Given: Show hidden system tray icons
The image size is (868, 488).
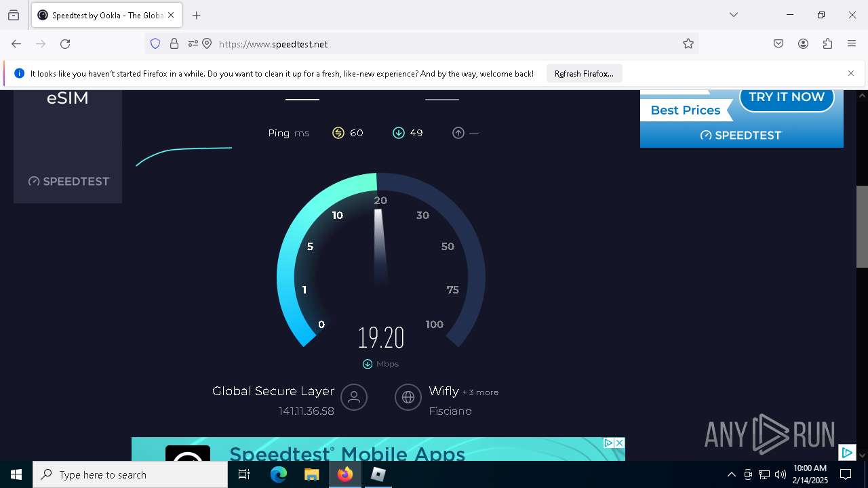Looking at the screenshot, I should point(731,474).
